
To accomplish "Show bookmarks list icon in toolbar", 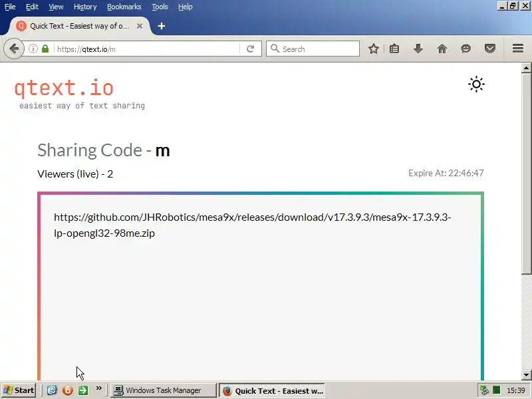I will tap(394, 49).
